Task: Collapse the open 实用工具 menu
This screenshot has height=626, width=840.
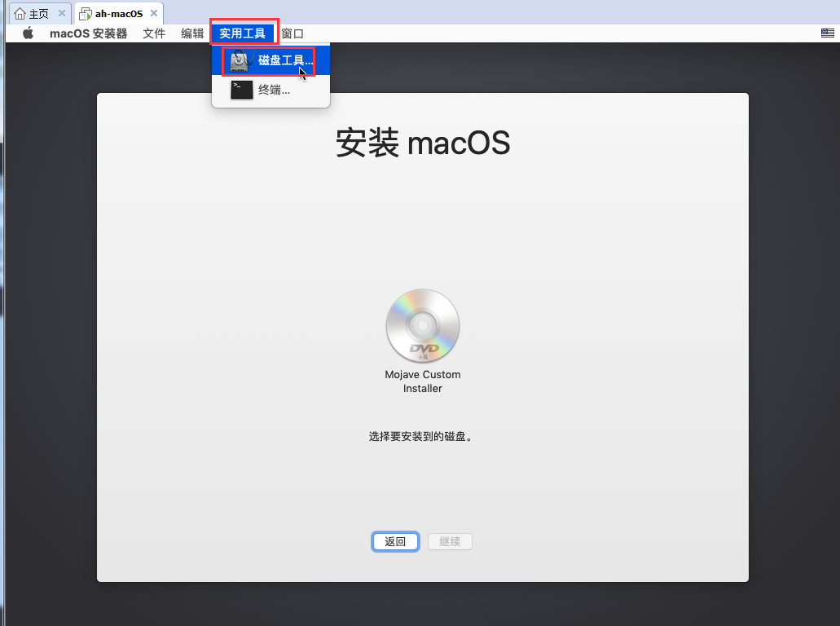Action: tap(242, 33)
